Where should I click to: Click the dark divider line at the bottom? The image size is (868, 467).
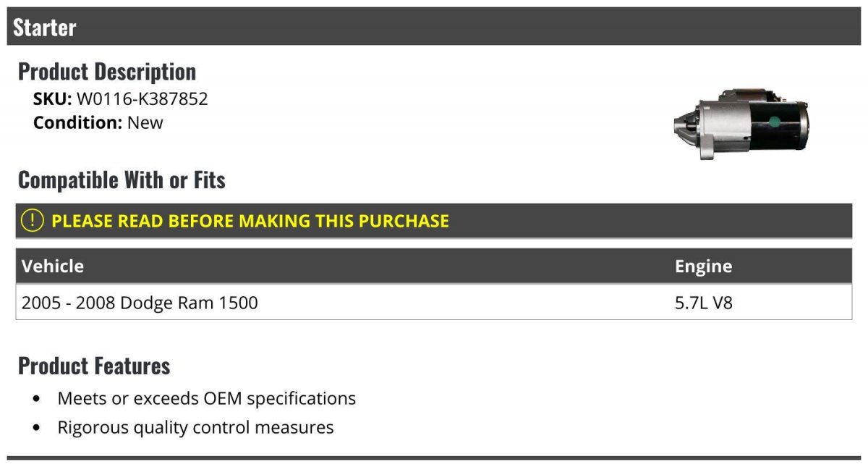click(434, 458)
